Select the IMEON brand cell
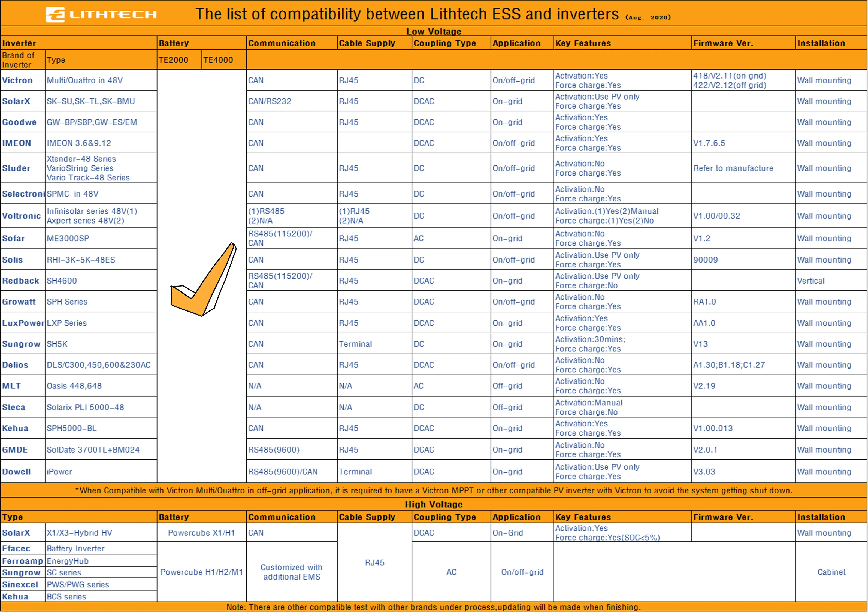The width and height of the screenshot is (868, 612). point(23,143)
